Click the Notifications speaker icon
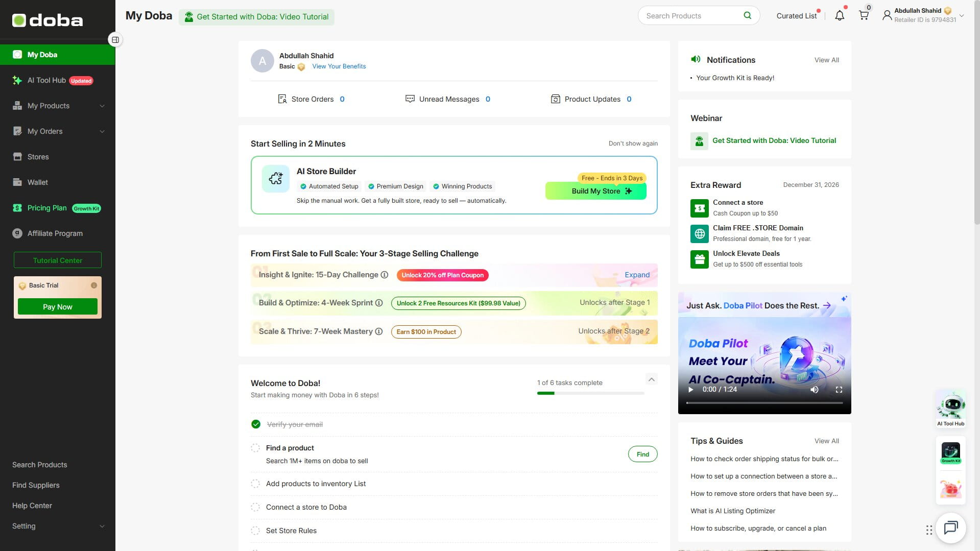This screenshot has width=980, height=551. tap(696, 59)
